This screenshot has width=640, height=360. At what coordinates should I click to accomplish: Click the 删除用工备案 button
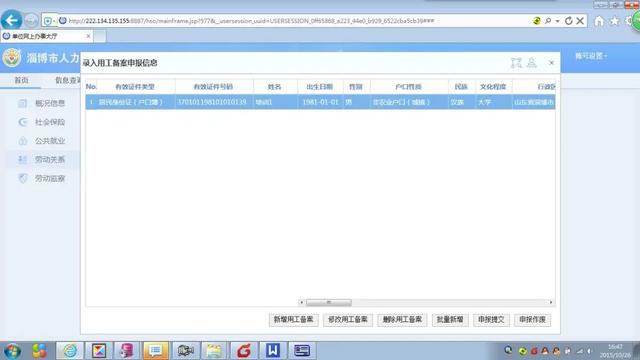pos(402,320)
